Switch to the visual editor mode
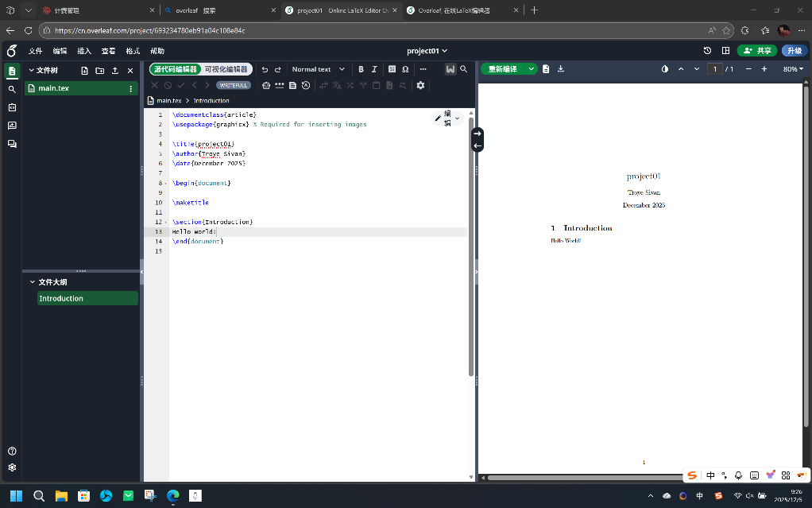Image resolution: width=812 pixels, height=508 pixels. [x=226, y=69]
